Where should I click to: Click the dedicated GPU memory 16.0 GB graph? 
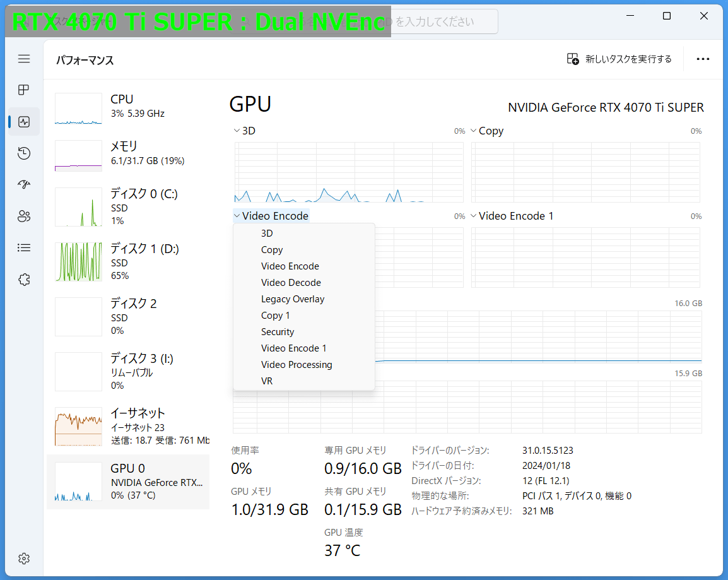(539, 336)
